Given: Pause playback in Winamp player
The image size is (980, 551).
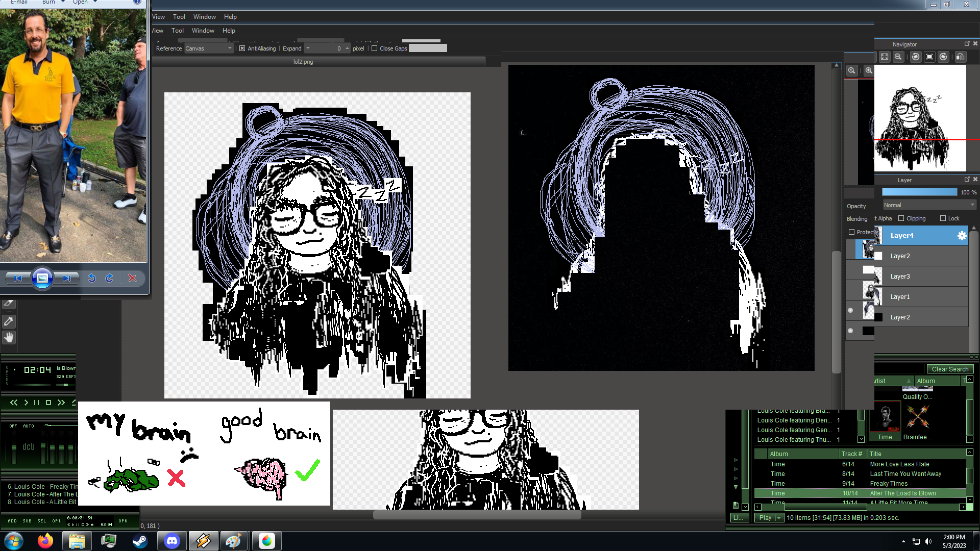Looking at the screenshot, I should tap(37, 403).
